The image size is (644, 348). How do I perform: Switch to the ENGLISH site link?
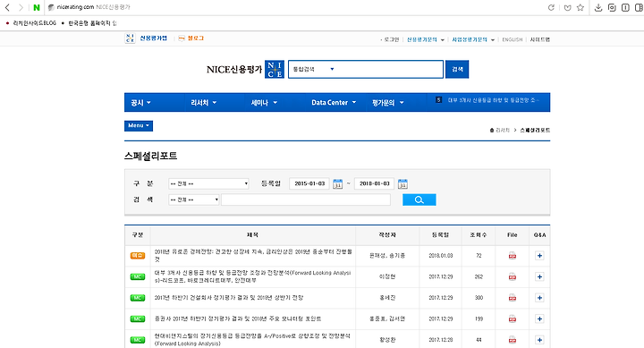click(x=513, y=40)
